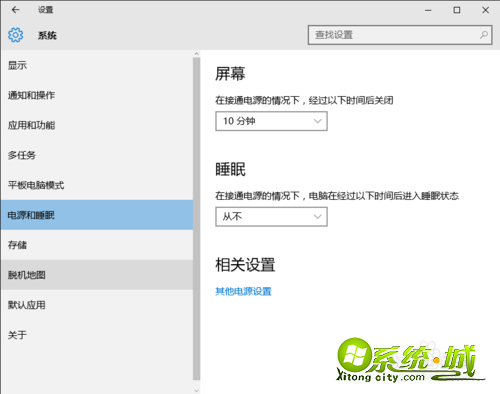Viewport: 500px width, 394px height.
Task: Click the 系统 header title
Action: click(x=47, y=35)
